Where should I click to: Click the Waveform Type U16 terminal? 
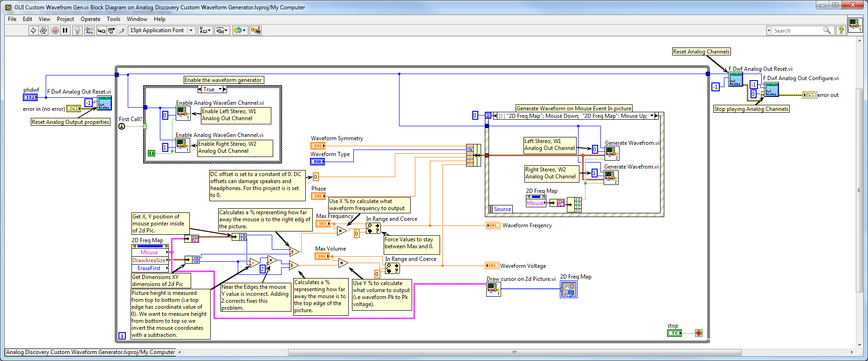[x=317, y=162]
